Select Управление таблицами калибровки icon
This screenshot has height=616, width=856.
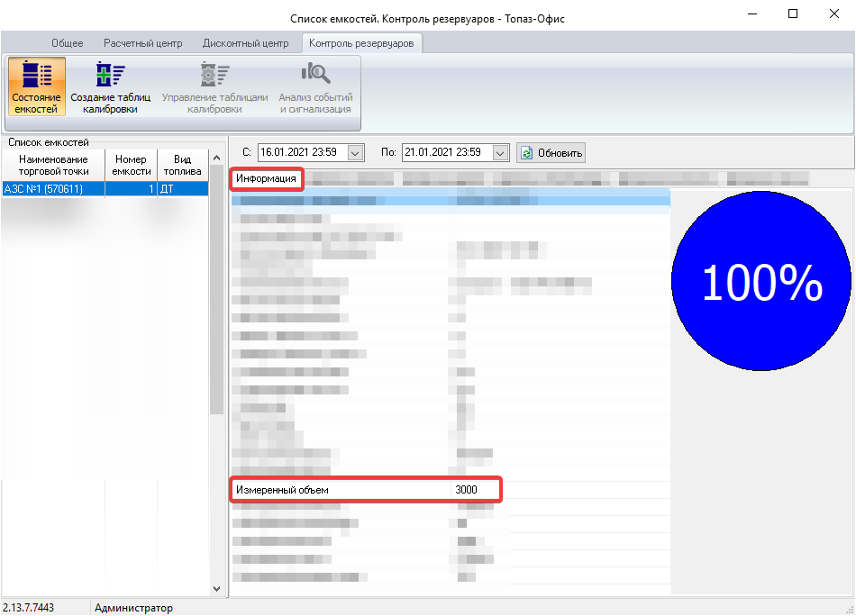(214, 86)
